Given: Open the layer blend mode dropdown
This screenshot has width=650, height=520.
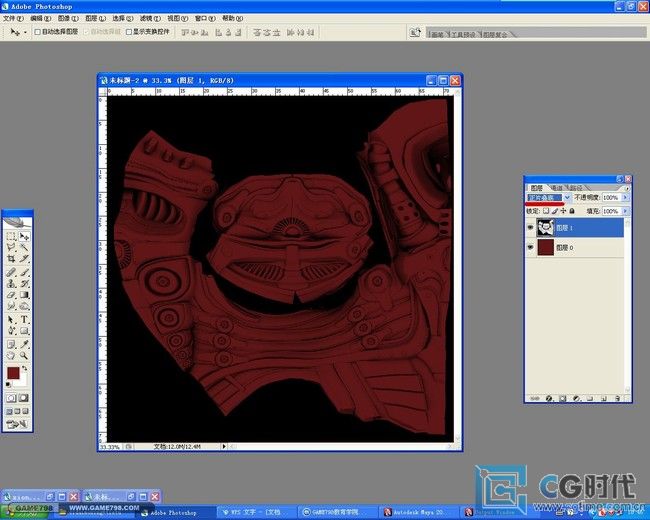Looking at the screenshot, I should click(x=548, y=198).
